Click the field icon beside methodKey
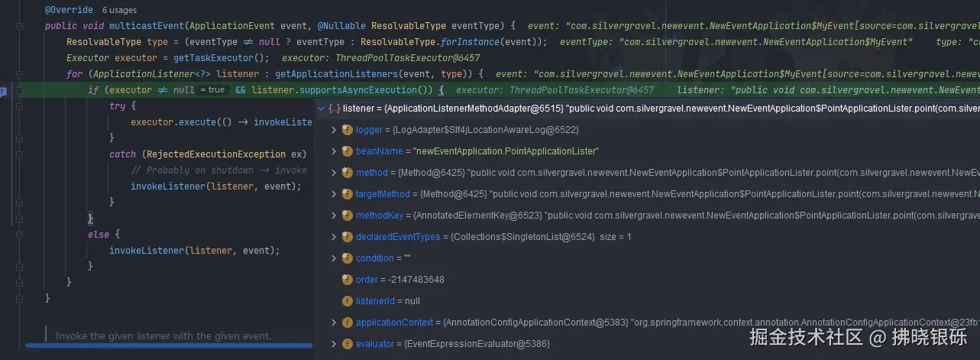The image size is (980, 360). [348, 216]
